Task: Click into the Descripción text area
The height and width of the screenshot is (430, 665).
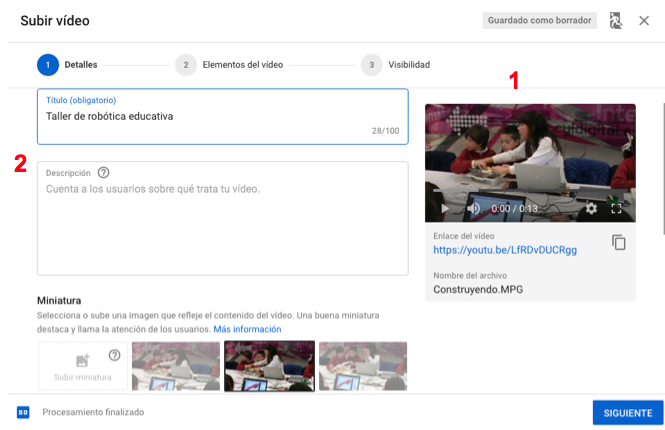Action: (223, 218)
